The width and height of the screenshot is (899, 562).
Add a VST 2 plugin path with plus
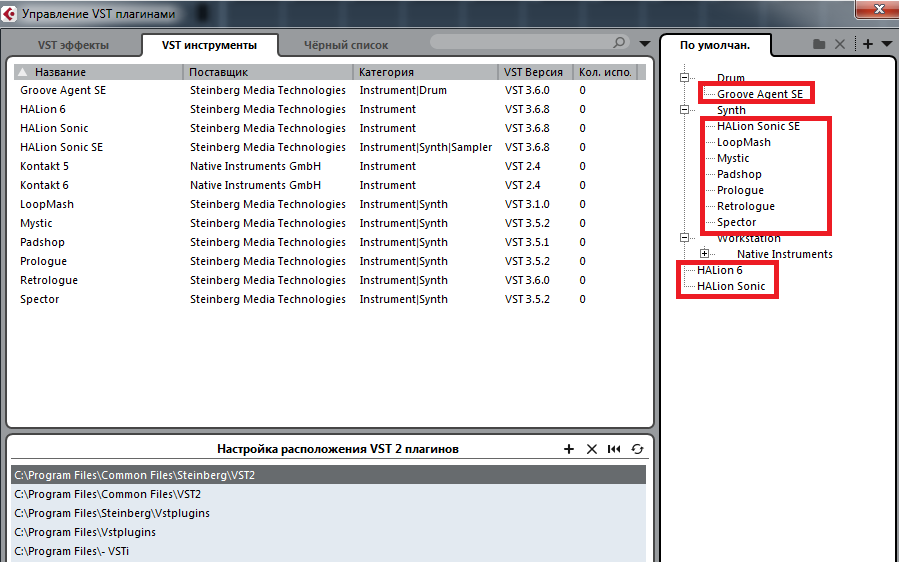click(569, 449)
